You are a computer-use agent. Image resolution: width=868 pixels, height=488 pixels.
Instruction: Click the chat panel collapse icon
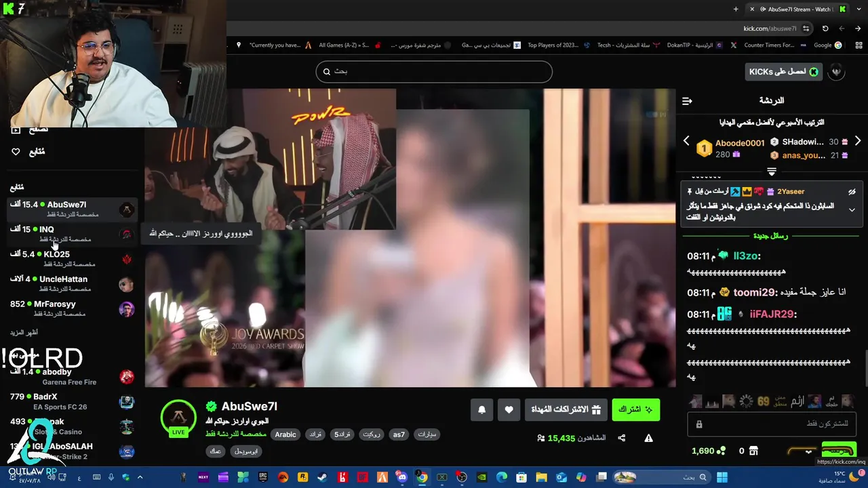(x=687, y=101)
